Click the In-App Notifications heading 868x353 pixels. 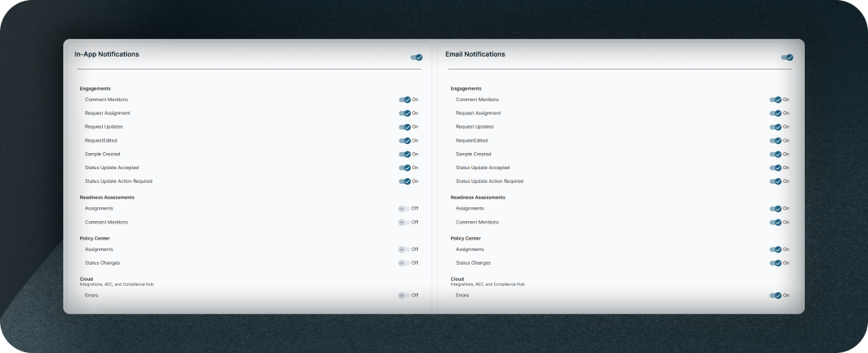tap(107, 54)
